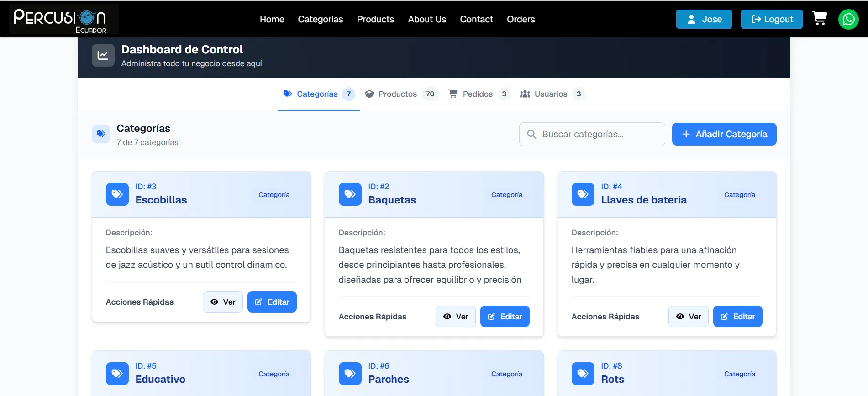
Task: View the Escobillas category
Action: click(223, 302)
